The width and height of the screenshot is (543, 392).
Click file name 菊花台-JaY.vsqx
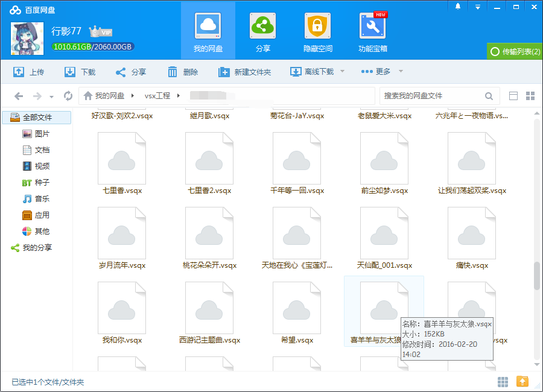pyautogui.click(x=297, y=116)
